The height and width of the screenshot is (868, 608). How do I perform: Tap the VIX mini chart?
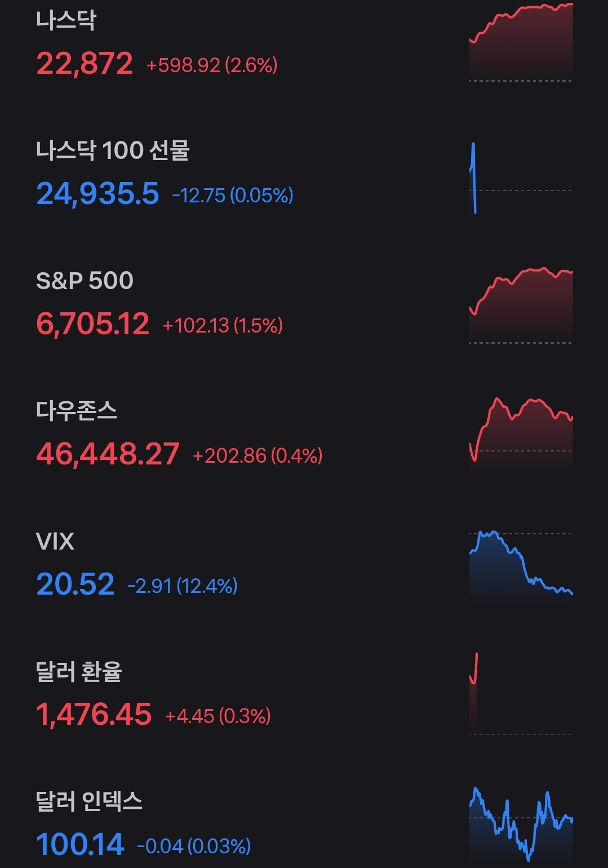[521, 564]
